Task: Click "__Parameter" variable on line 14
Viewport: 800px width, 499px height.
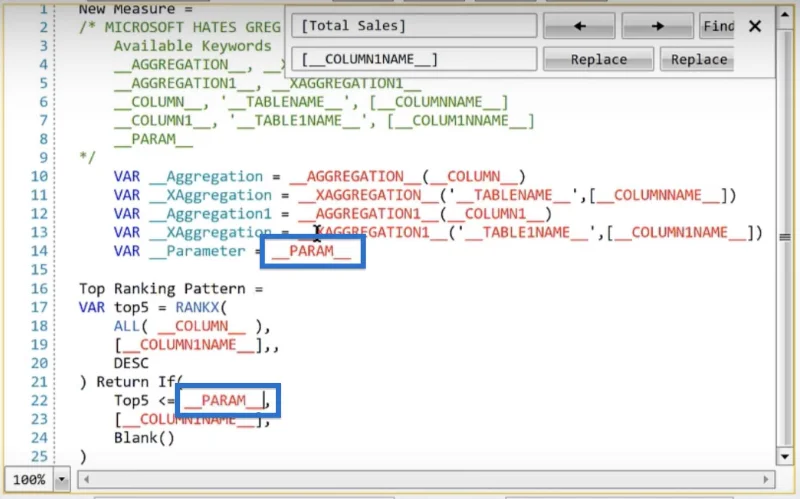Action: (197, 251)
